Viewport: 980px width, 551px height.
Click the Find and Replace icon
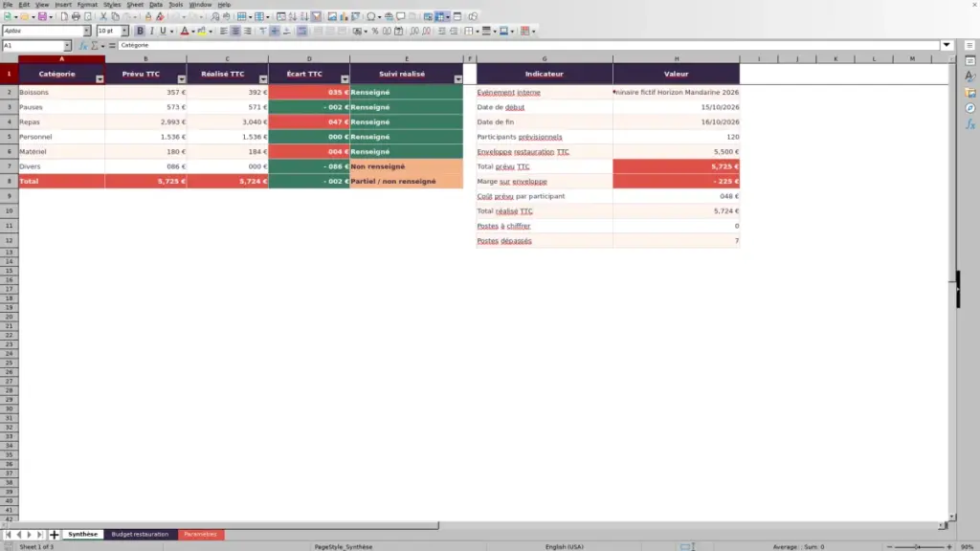215,17
